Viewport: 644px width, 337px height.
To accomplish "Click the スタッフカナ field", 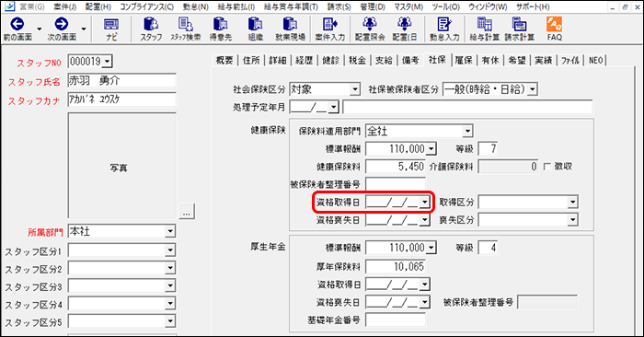I will [122, 99].
